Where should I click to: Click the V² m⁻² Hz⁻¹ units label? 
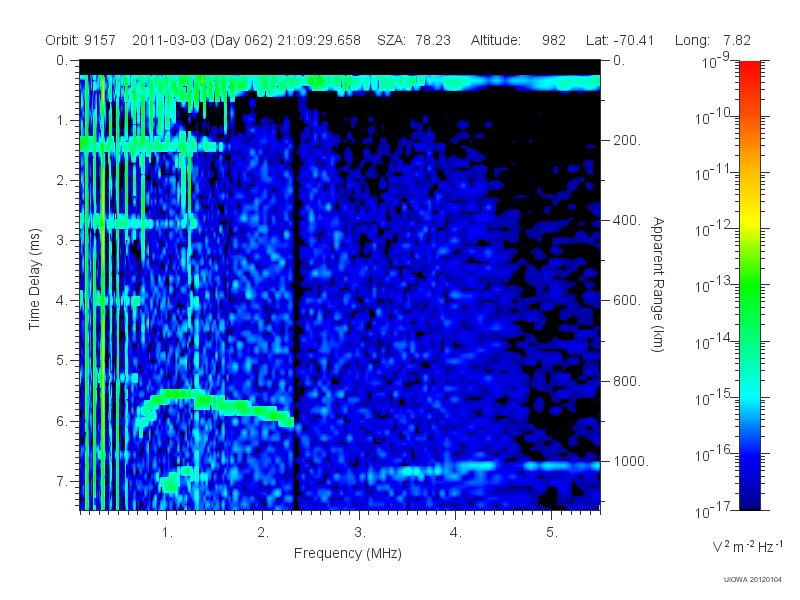click(747, 546)
